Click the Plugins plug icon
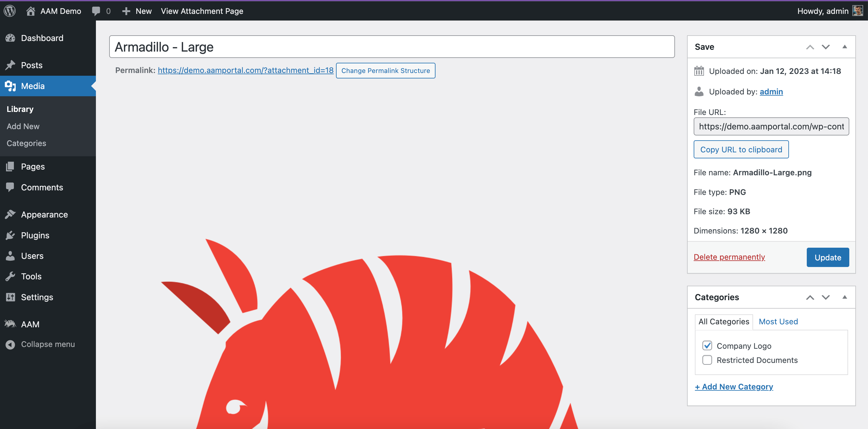Image resolution: width=868 pixels, height=429 pixels. [10, 235]
